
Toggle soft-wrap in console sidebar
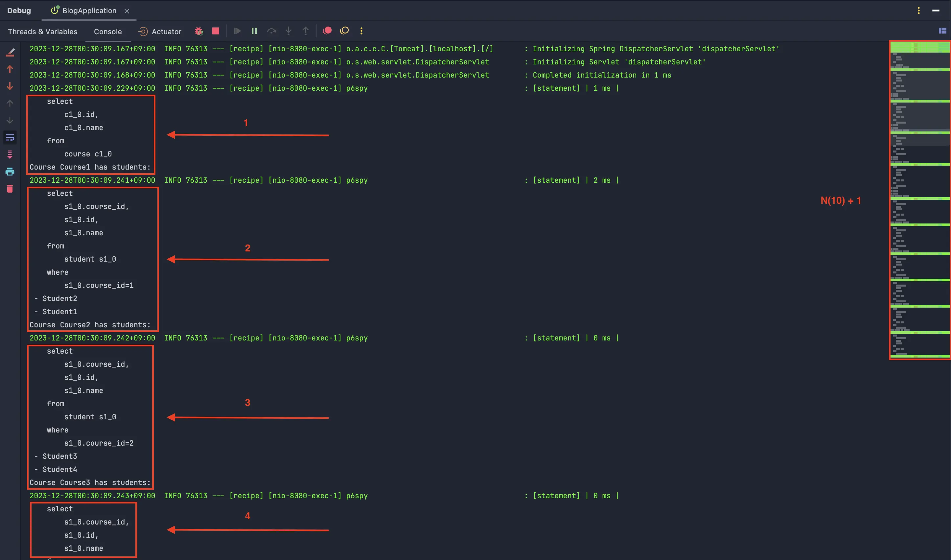[x=10, y=137]
